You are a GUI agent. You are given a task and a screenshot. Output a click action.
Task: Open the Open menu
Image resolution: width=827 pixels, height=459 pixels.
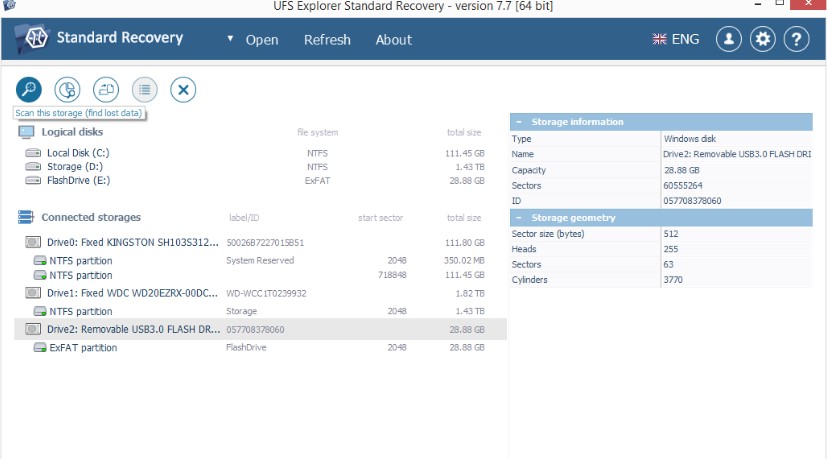(262, 40)
